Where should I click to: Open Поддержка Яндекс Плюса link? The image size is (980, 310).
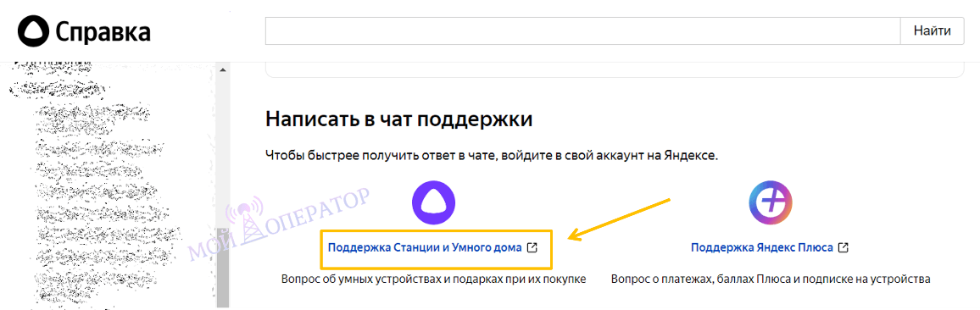762,247
